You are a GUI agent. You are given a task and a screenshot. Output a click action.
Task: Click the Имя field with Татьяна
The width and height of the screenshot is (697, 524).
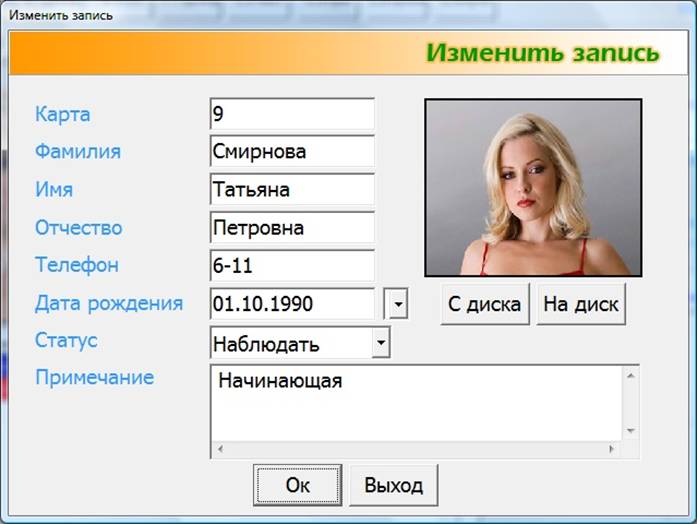coord(292,190)
